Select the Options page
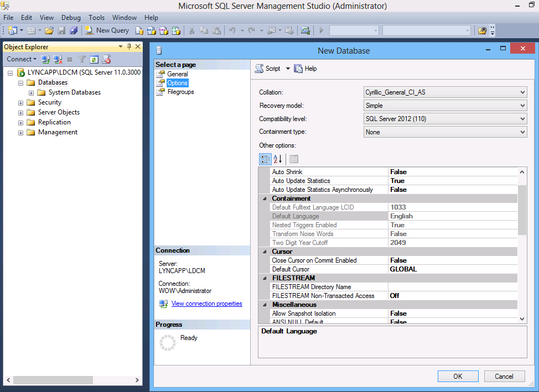 pos(178,83)
